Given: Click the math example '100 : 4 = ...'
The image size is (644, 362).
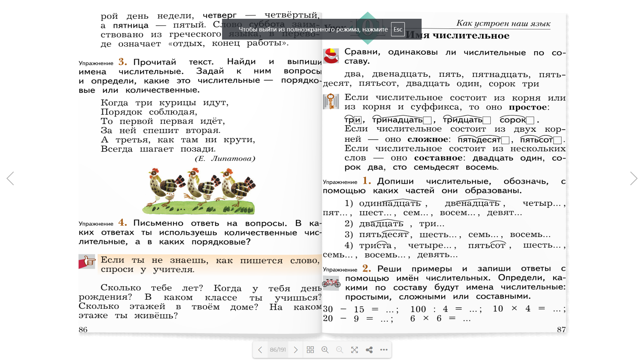Looking at the screenshot, I should 446,309.
